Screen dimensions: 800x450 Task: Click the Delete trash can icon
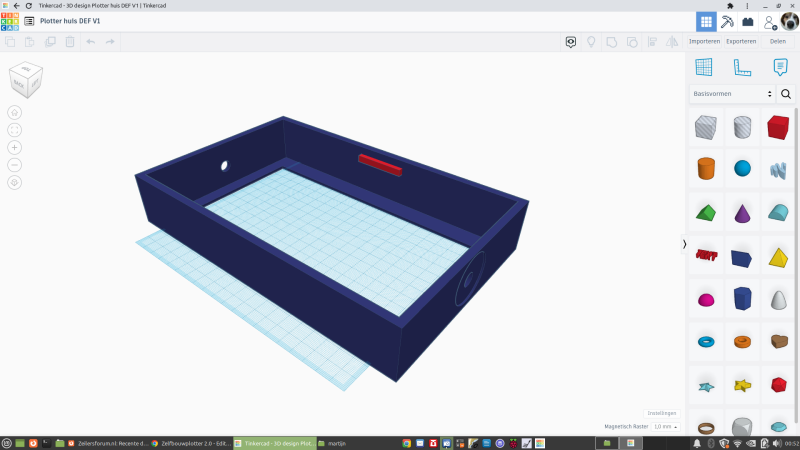[70, 42]
